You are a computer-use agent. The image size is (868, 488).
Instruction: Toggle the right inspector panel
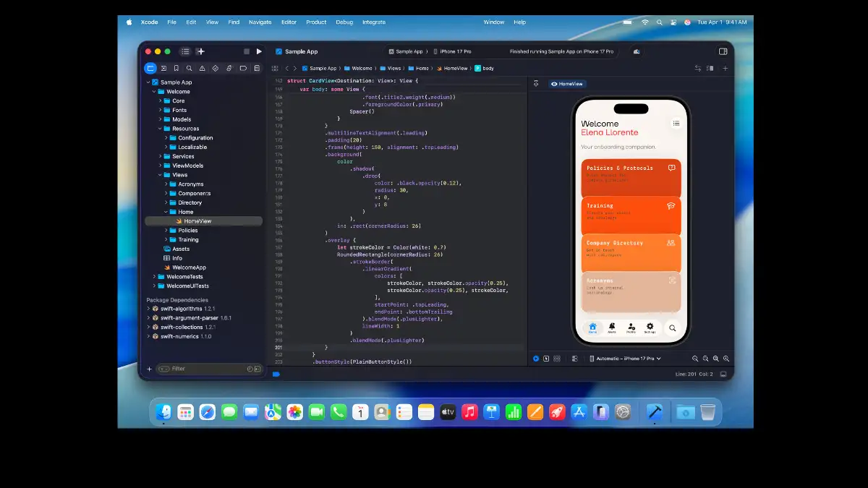click(723, 51)
